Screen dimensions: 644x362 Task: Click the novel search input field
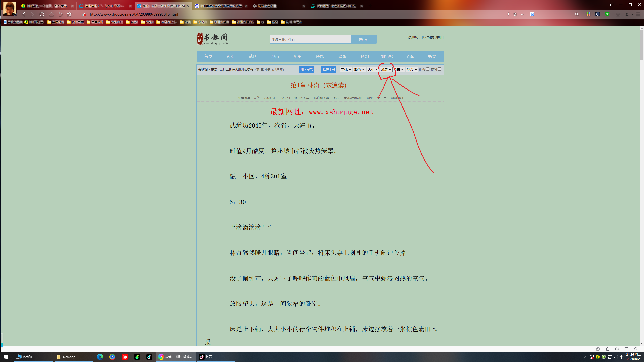point(310,39)
